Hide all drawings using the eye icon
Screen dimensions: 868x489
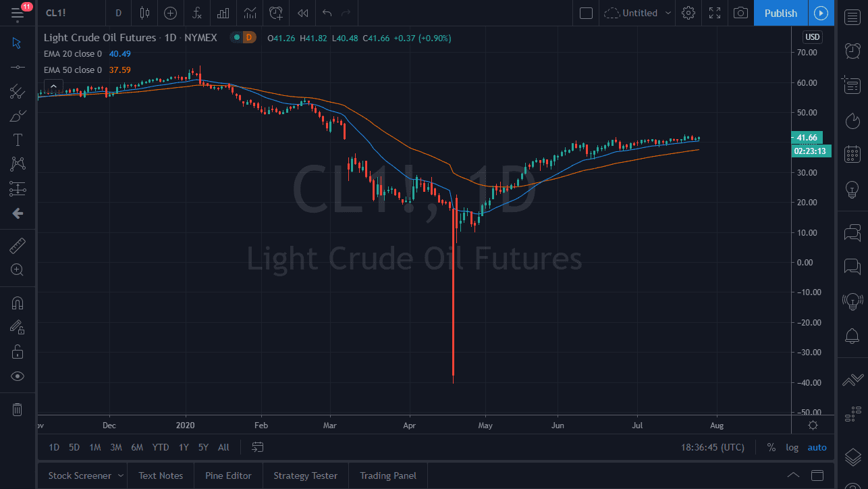18,376
